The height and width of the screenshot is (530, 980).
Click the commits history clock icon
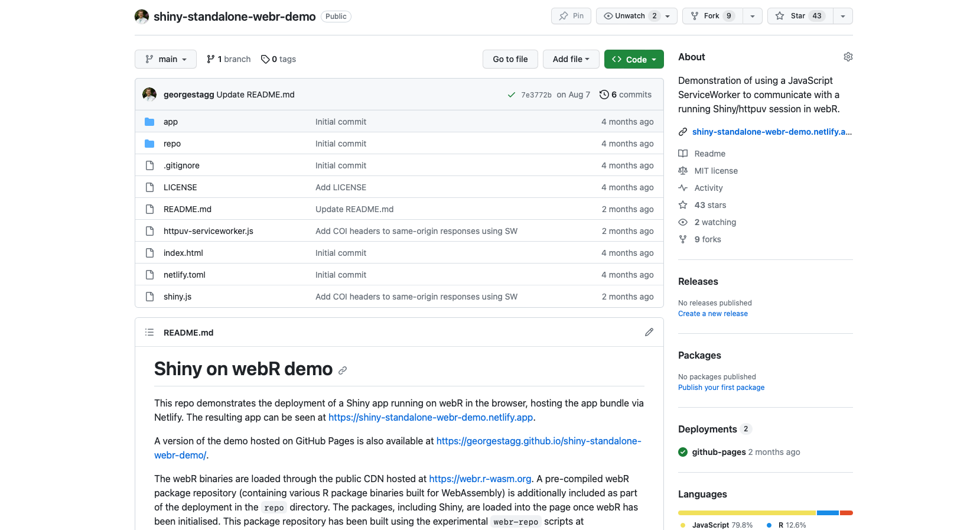point(604,95)
